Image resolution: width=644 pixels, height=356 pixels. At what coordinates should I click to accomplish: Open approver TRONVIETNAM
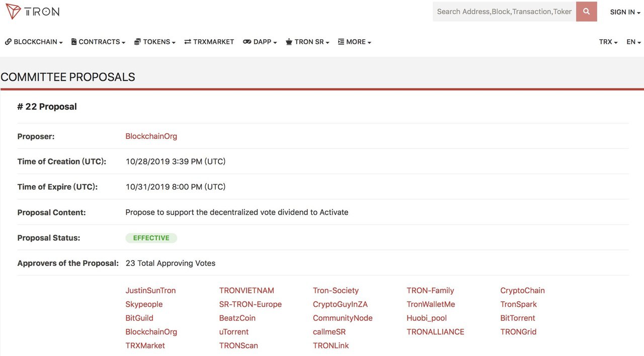[x=247, y=291]
